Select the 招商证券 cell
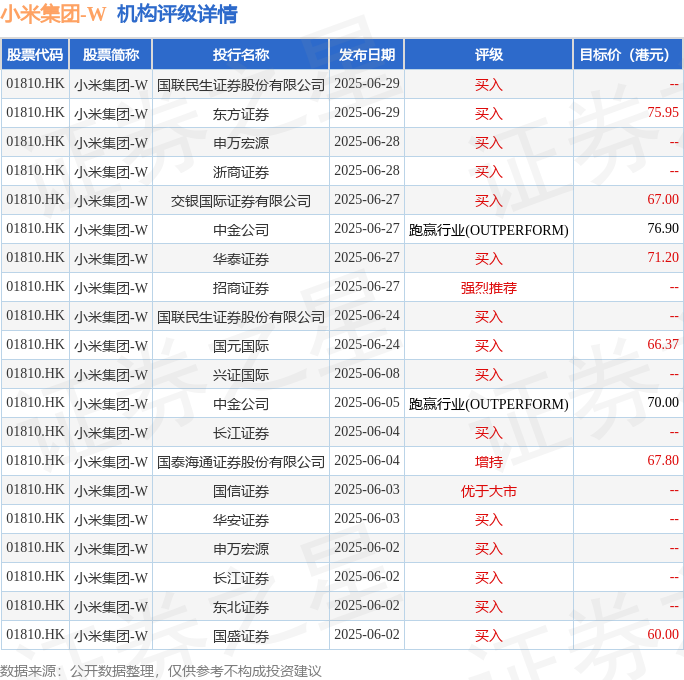 coord(241,288)
